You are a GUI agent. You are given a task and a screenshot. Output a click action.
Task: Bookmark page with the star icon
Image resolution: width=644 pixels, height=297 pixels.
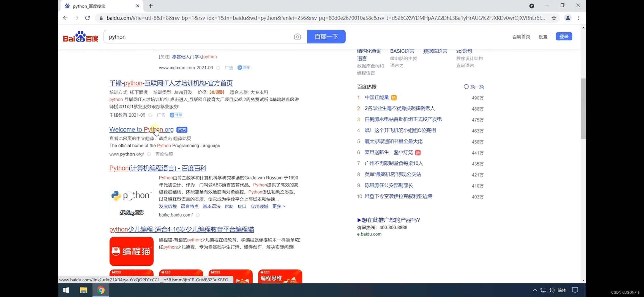point(554,18)
